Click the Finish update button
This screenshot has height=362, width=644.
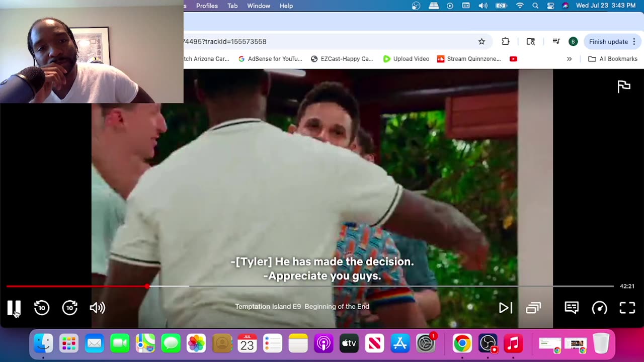(x=608, y=42)
